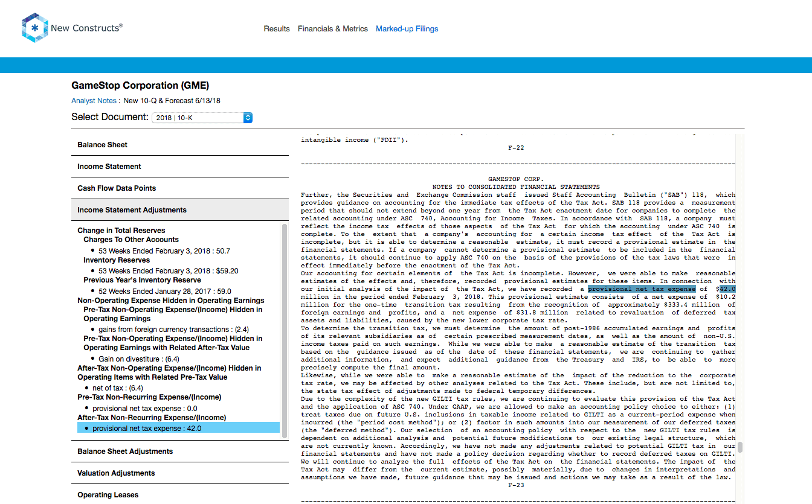Select highlighted 'provisional net tax expense : 42.0'
This screenshot has width=812, height=504.
pos(178,428)
